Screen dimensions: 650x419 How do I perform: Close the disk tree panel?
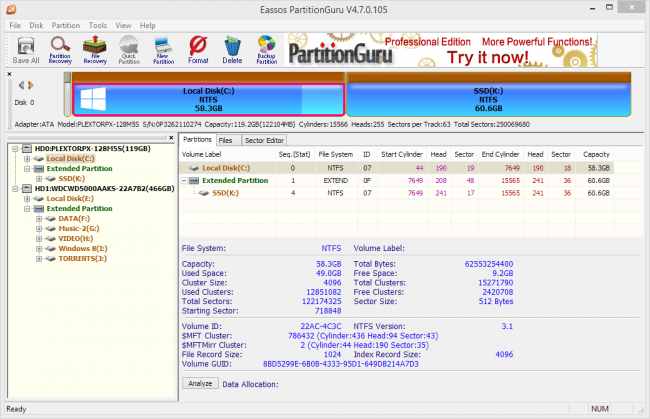(x=171, y=138)
